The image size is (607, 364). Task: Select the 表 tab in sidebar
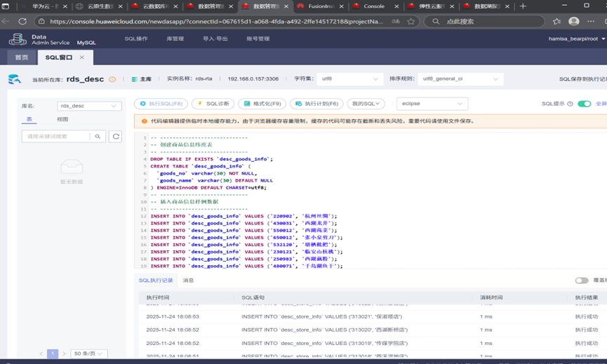tap(29, 119)
